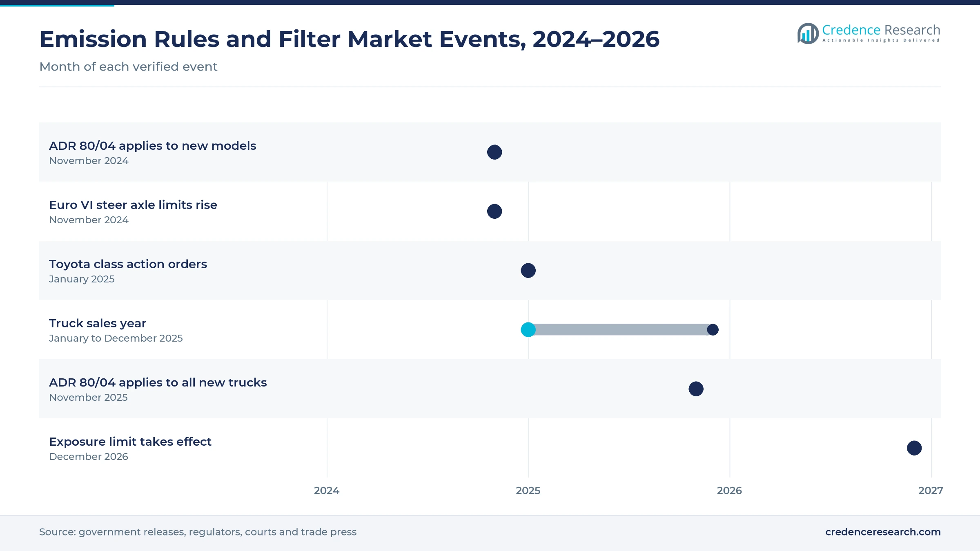The image size is (980, 551).
Task: Click the 2026 axis label
Action: tap(729, 491)
